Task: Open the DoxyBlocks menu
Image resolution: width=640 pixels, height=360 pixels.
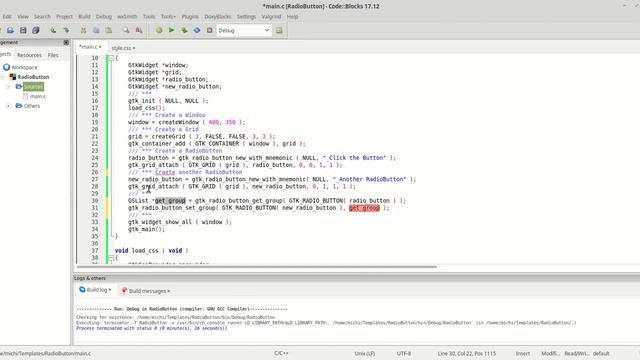Action: [x=218, y=17]
